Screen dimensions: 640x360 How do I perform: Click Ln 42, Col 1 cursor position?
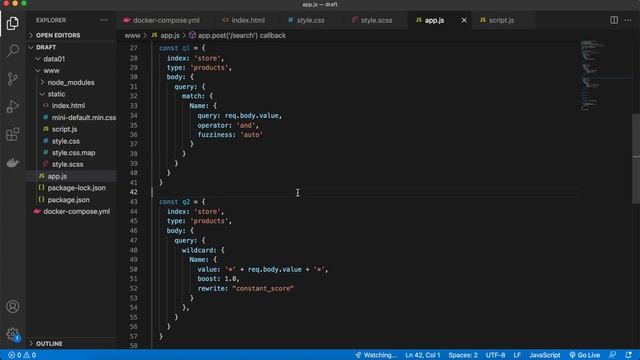click(x=422, y=355)
